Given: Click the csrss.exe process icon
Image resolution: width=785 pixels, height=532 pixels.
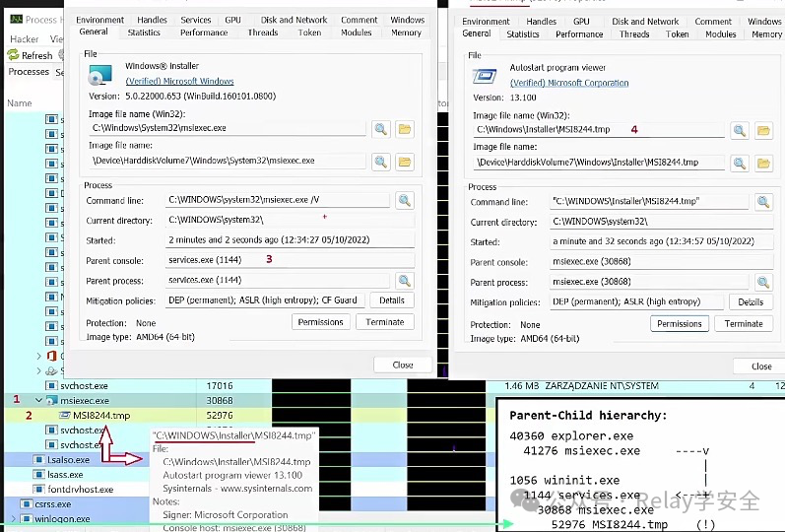Looking at the screenshot, I should tap(26, 504).
